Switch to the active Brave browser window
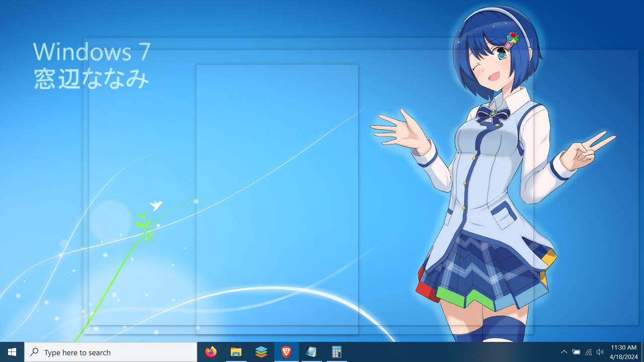This screenshot has height=362, width=644. point(286,352)
